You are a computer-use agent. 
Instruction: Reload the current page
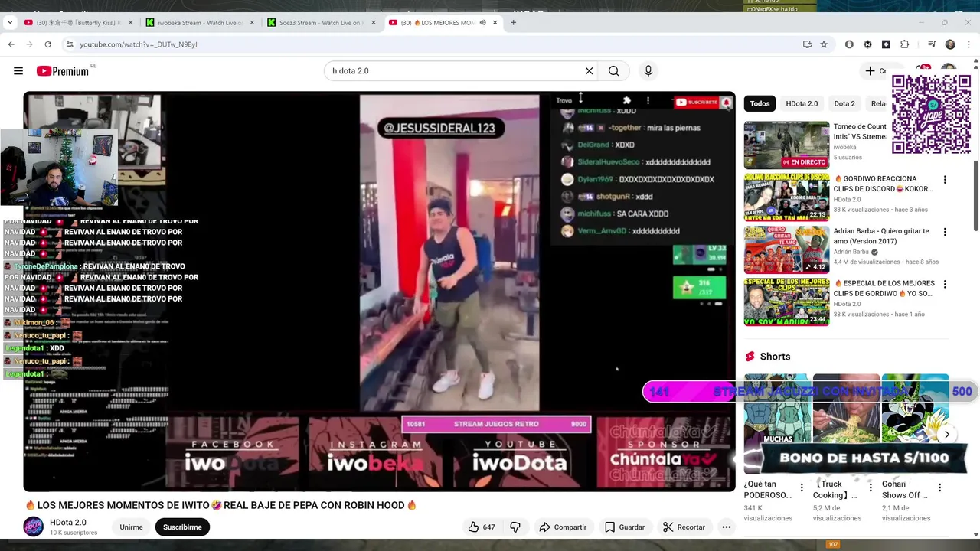coord(47,44)
